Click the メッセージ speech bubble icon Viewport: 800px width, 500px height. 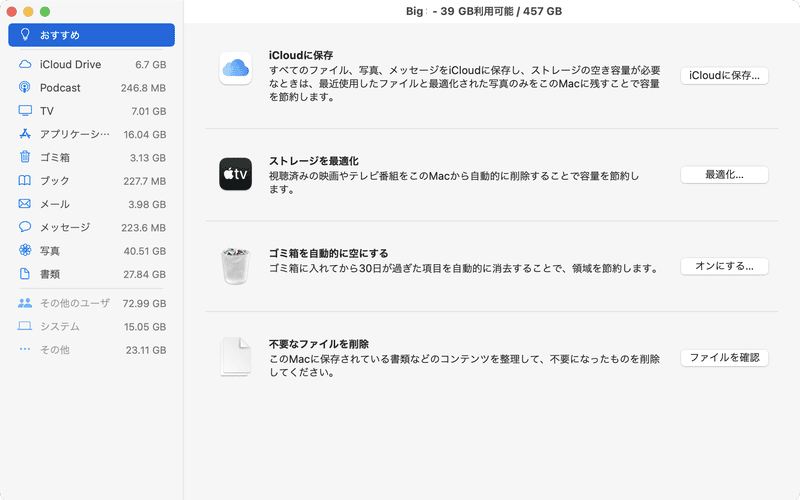(24, 227)
